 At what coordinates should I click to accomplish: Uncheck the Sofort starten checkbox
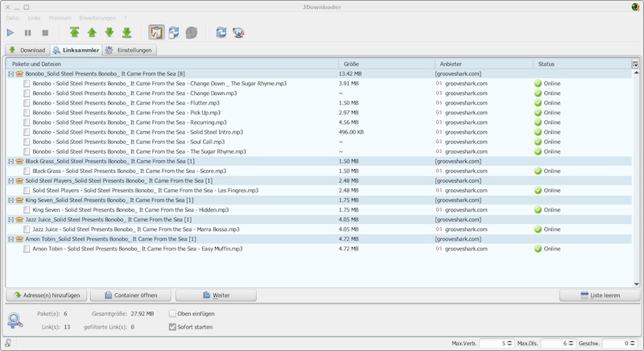coord(172,327)
